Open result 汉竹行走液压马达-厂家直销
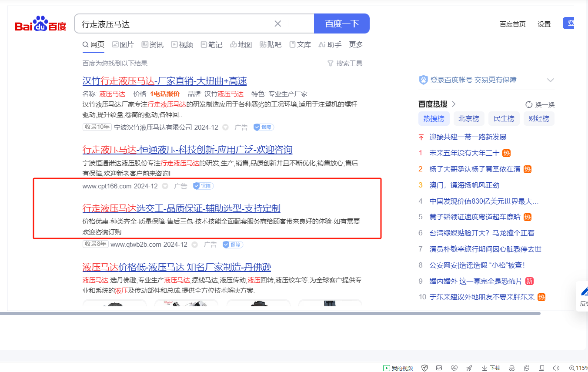The height and width of the screenshot is (372, 588). [x=164, y=81]
